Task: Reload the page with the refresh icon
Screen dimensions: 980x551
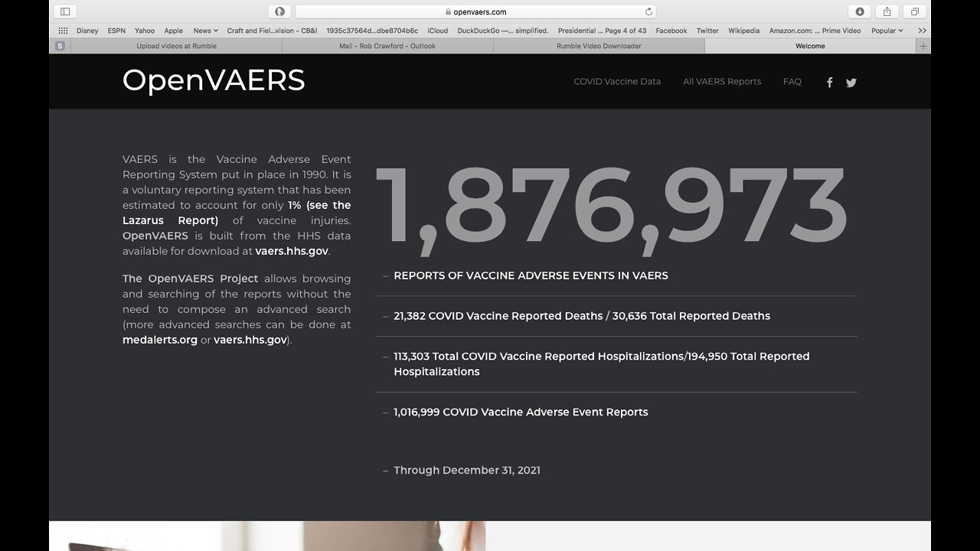Action: (648, 11)
